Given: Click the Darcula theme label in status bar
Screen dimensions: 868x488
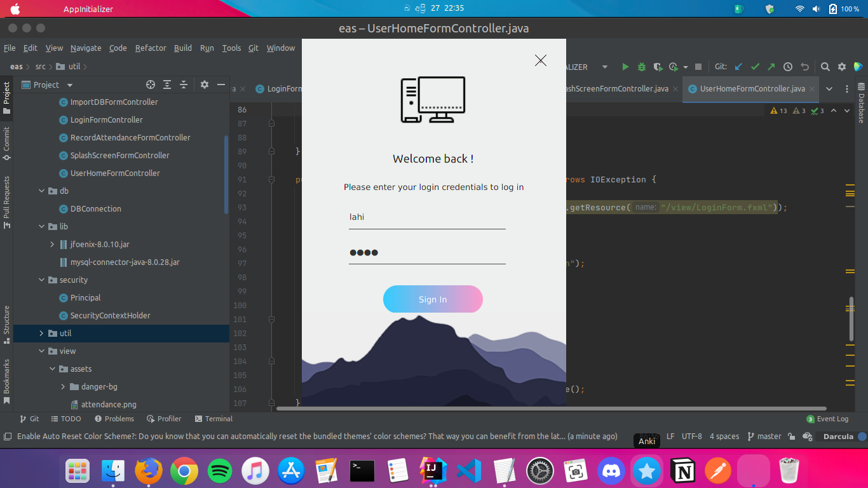Looking at the screenshot, I should (837, 437).
